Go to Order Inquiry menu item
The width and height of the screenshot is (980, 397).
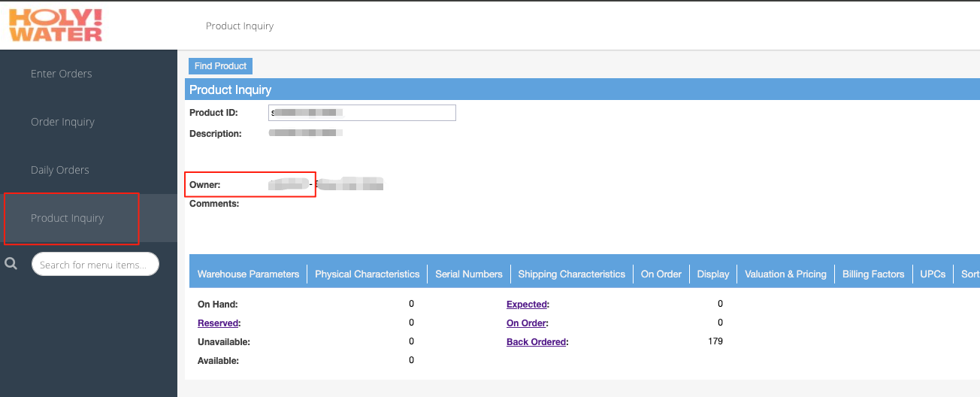click(x=62, y=122)
